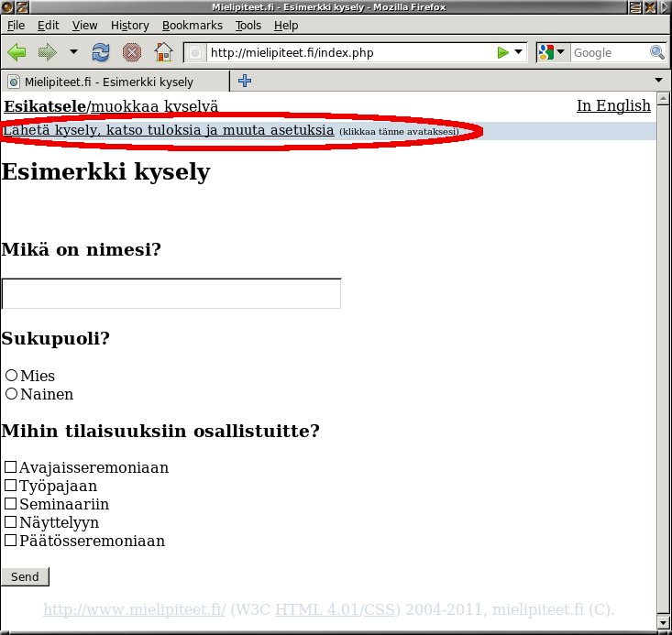Screen dimensions: 672x635
Task: Open the Tools menu
Action: [248, 26]
